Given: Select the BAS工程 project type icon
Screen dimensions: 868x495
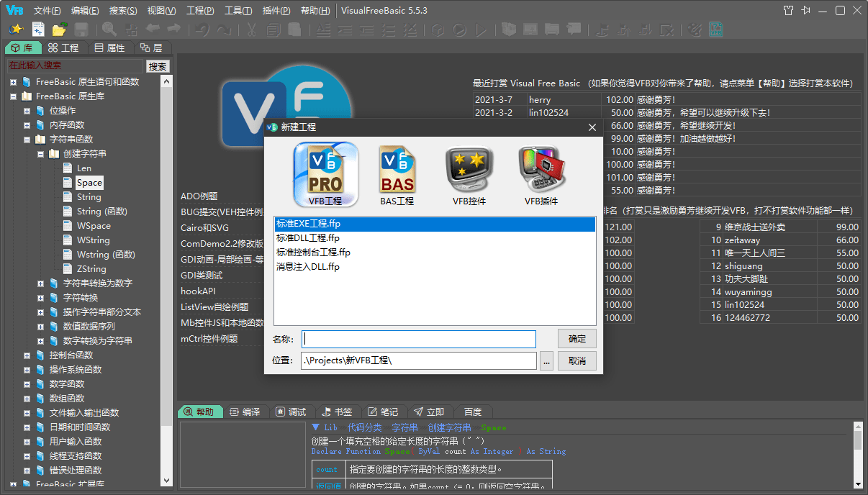Looking at the screenshot, I should pos(397,173).
